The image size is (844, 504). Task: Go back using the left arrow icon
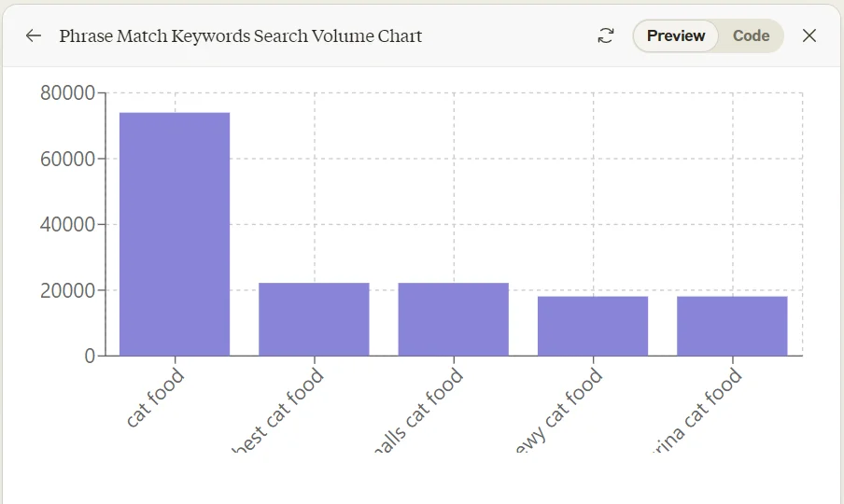34,36
